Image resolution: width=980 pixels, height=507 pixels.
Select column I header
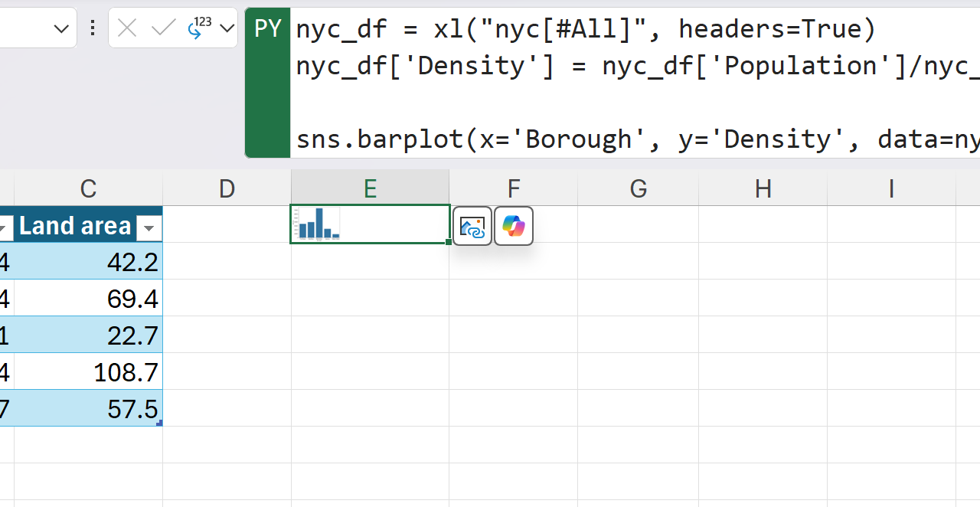click(x=891, y=188)
